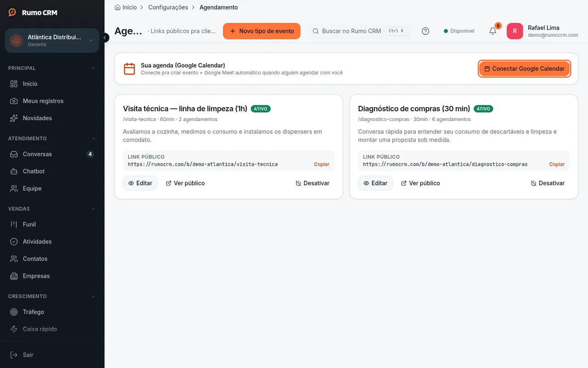Open Tráfego in the sidebar
Screen dimensions: 588x368
coord(52,312)
